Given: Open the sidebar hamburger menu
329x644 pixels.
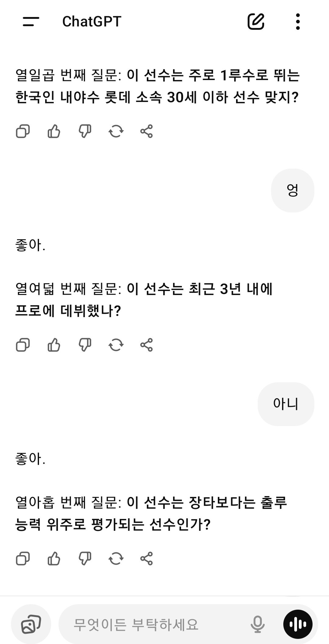Looking at the screenshot, I should coord(31,22).
